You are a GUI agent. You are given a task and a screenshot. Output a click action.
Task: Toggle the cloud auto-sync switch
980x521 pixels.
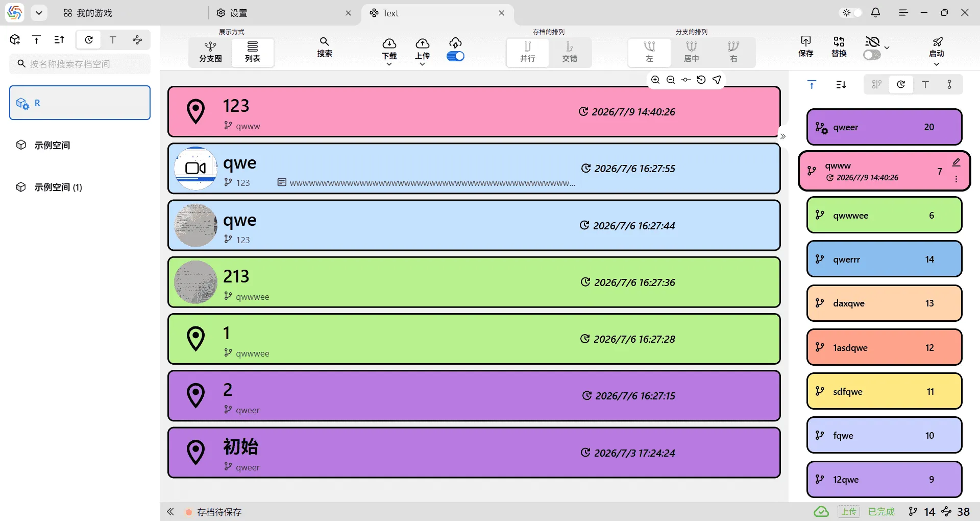coord(455,56)
